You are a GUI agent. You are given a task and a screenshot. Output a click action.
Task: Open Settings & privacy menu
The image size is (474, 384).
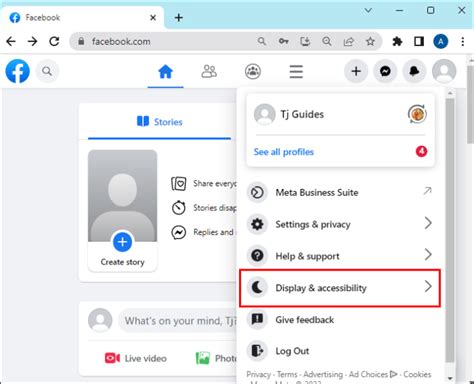[340, 224]
